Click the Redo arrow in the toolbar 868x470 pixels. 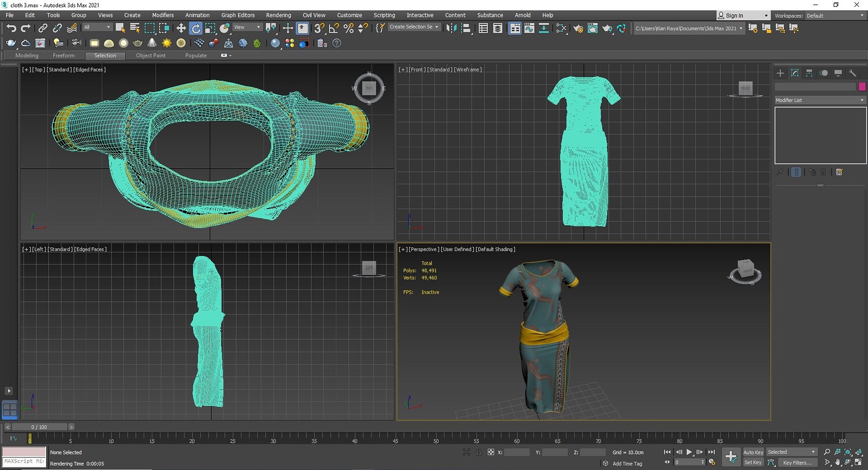25,28
